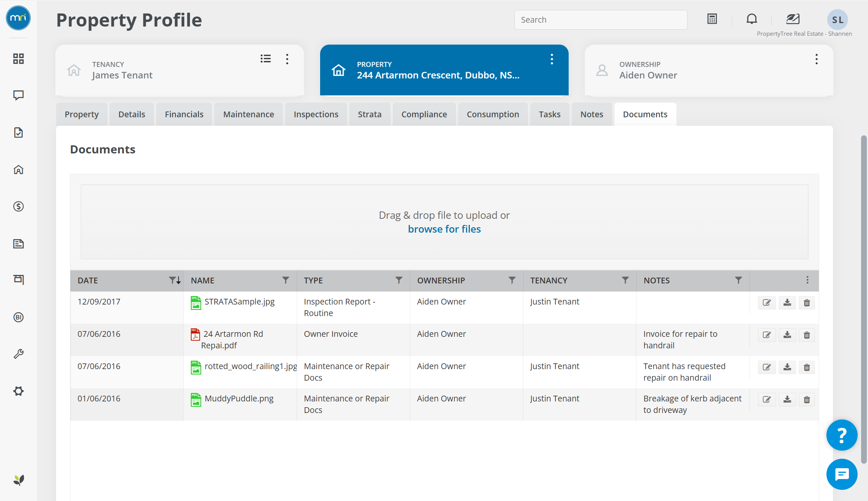Switch to the Maintenance tab
This screenshot has width=868, height=501.
tap(249, 114)
